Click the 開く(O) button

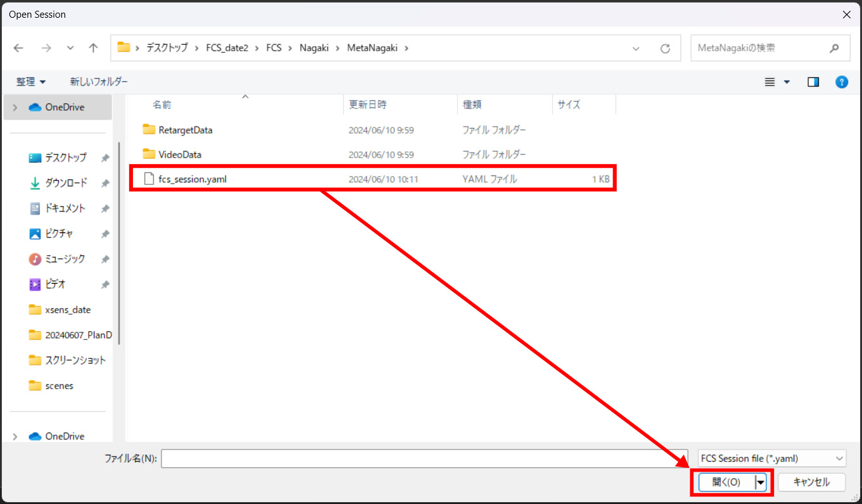726,482
